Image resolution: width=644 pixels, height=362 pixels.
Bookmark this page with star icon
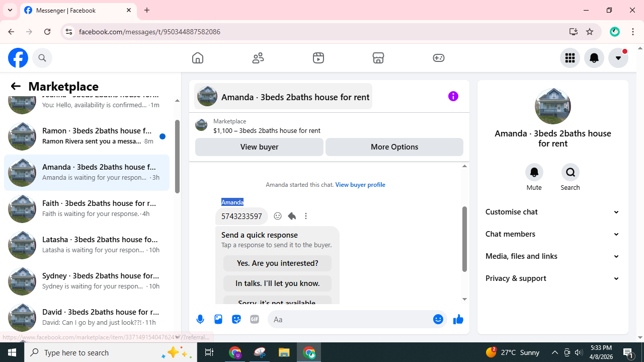click(590, 32)
